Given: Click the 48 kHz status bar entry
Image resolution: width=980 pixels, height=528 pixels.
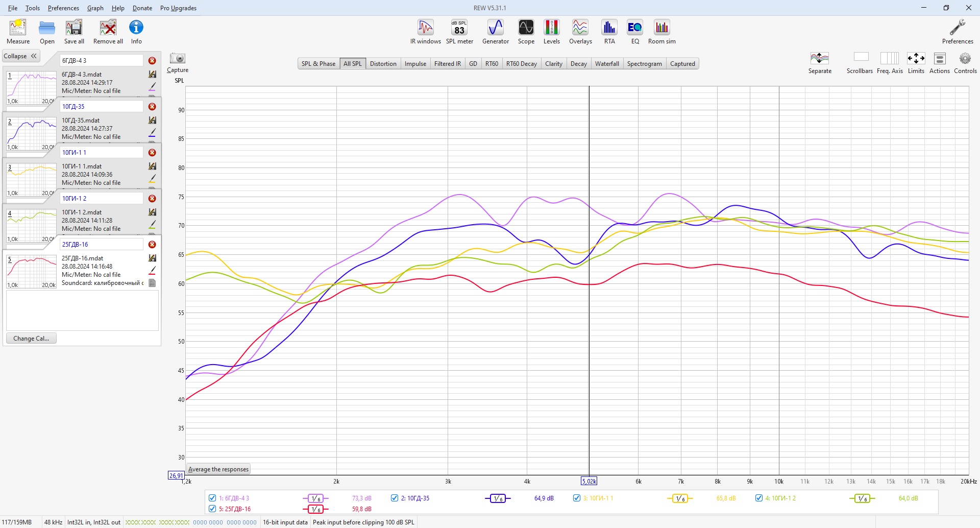Looking at the screenshot, I should click(x=53, y=522).
